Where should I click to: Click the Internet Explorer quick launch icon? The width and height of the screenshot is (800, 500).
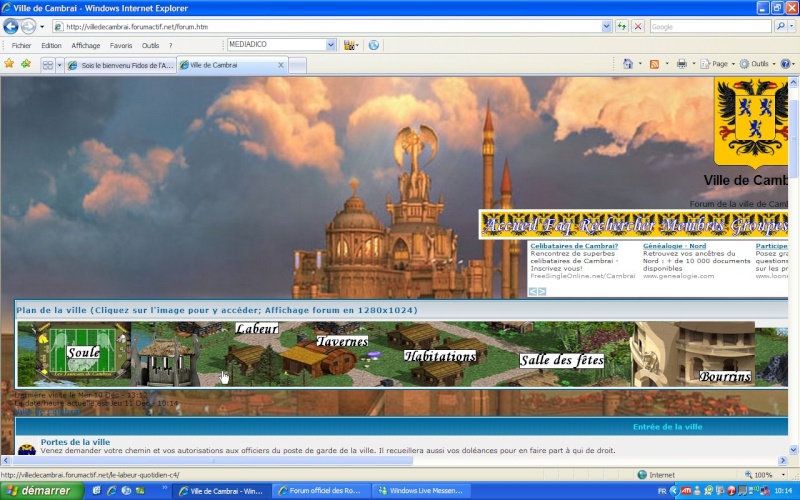[111, 491]
